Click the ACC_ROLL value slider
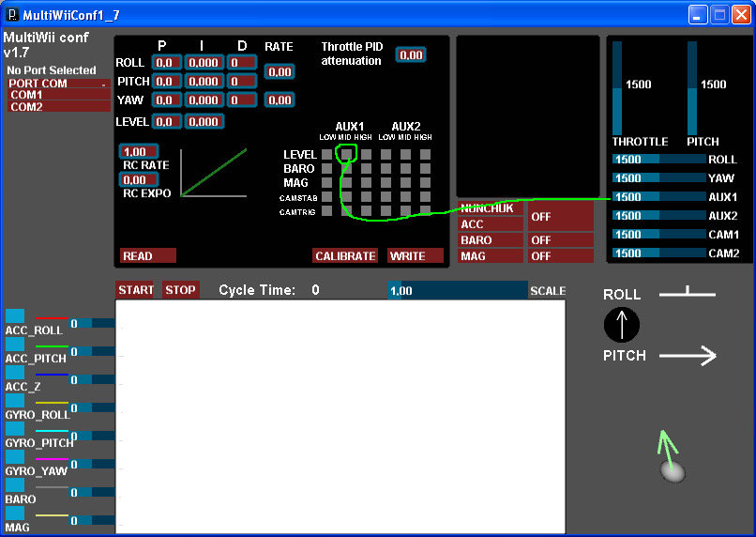Image resolution: width=756 pixels, height=537 pixels. (x=93, y=323)
